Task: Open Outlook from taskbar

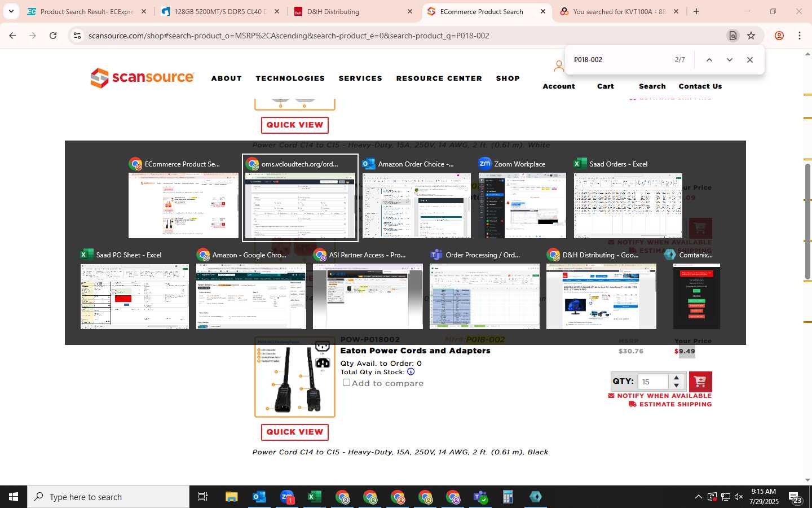Action: tap(259, 497)
